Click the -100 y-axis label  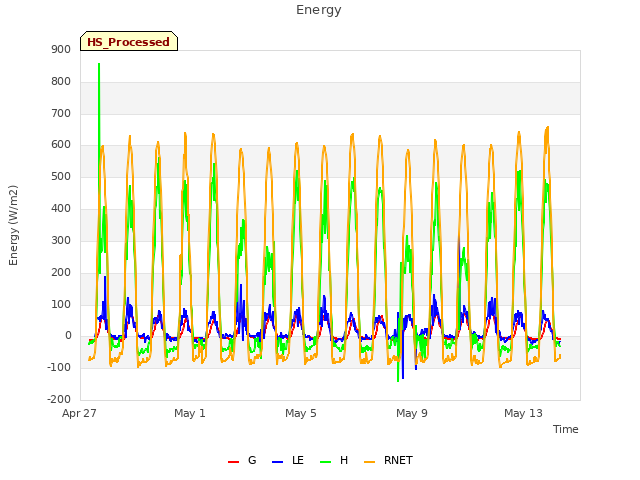coord(59,367)
